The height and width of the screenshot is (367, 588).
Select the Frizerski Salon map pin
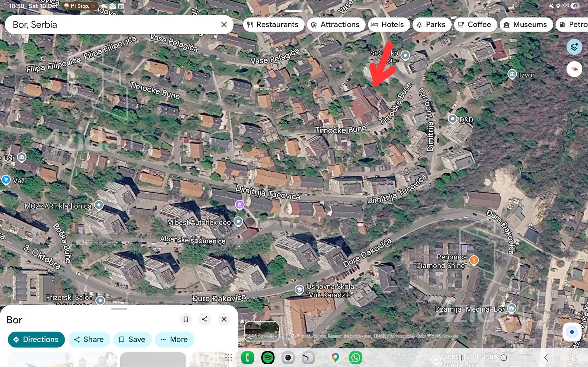(x=100, y=300)
